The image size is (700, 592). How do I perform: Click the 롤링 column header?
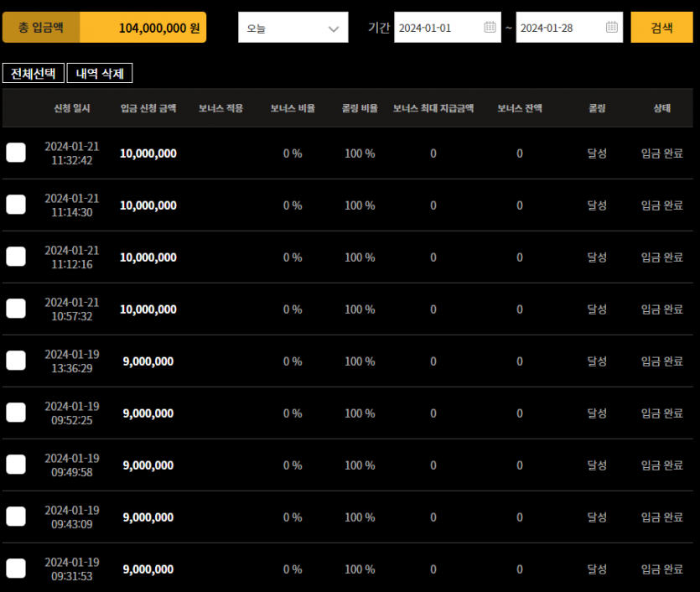597,108
